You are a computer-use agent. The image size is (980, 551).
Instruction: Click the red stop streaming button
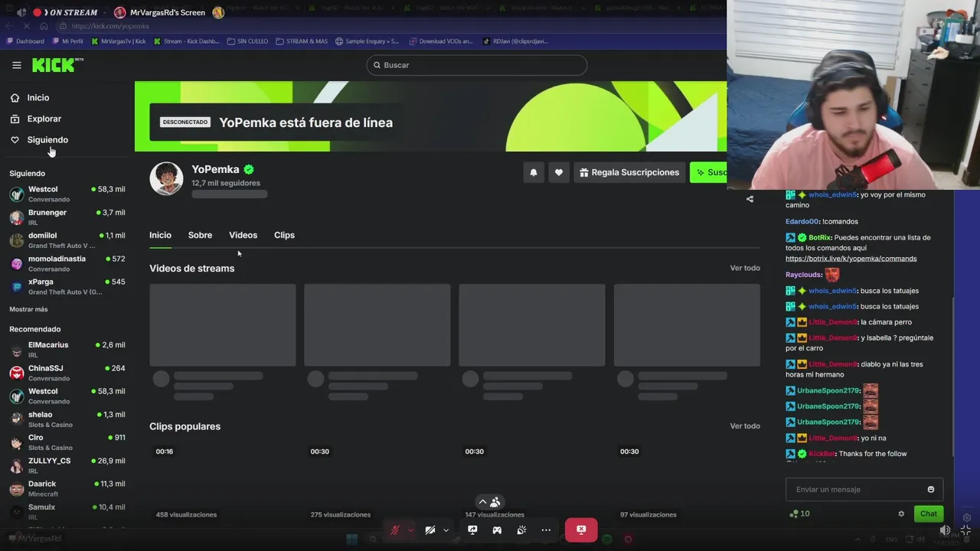click(x=581, y=530)
